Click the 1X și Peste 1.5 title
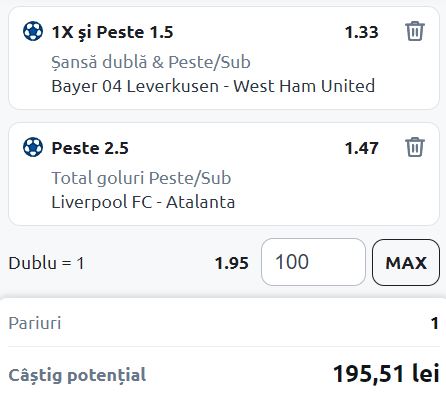The width and height of the screenshot is (446, 397). coord(112,33)
